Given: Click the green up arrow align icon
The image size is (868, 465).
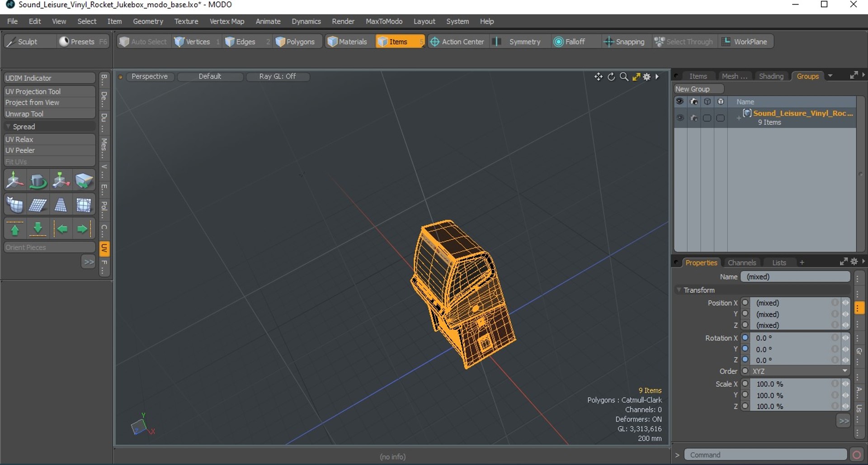Looking at the screenshot, I should [14, 229].
